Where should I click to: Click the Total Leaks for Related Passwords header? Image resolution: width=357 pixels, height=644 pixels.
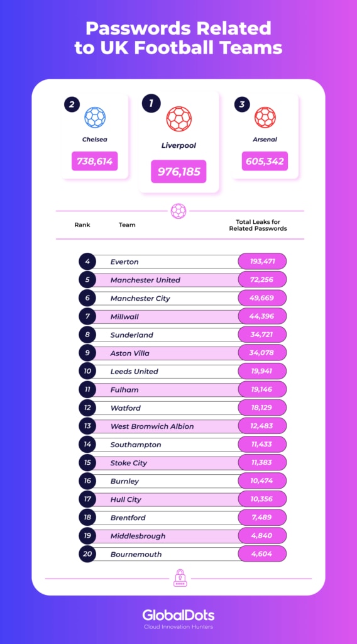pos(258,225)
